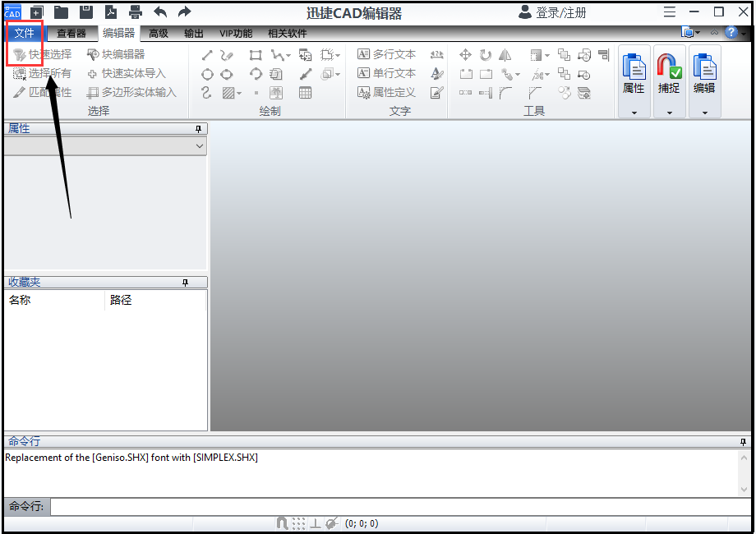Pin the 收藏夹 panel
The image size is (756, 534).
click(x=185, y=283)
